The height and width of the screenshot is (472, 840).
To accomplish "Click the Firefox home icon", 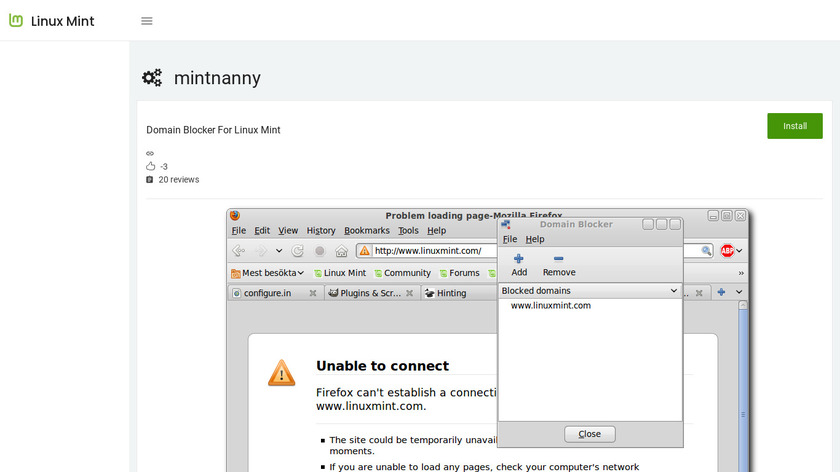I will (x=341, y=250).
